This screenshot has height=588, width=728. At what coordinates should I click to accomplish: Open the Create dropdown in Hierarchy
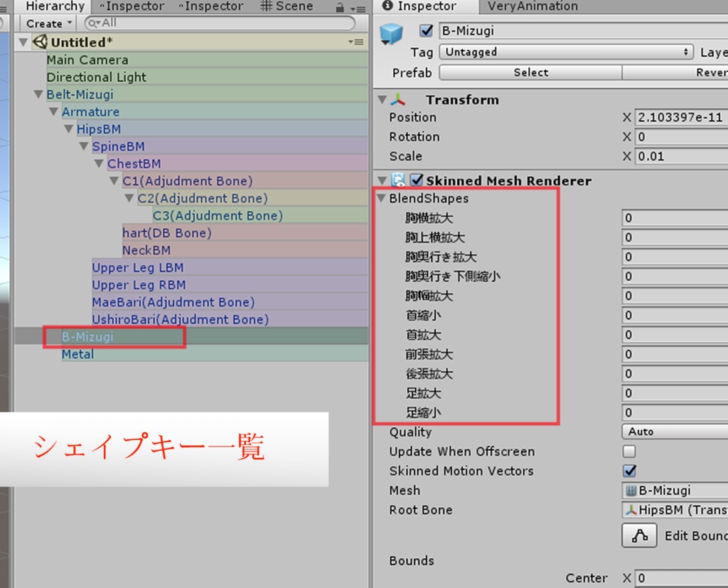pos(49,23)
